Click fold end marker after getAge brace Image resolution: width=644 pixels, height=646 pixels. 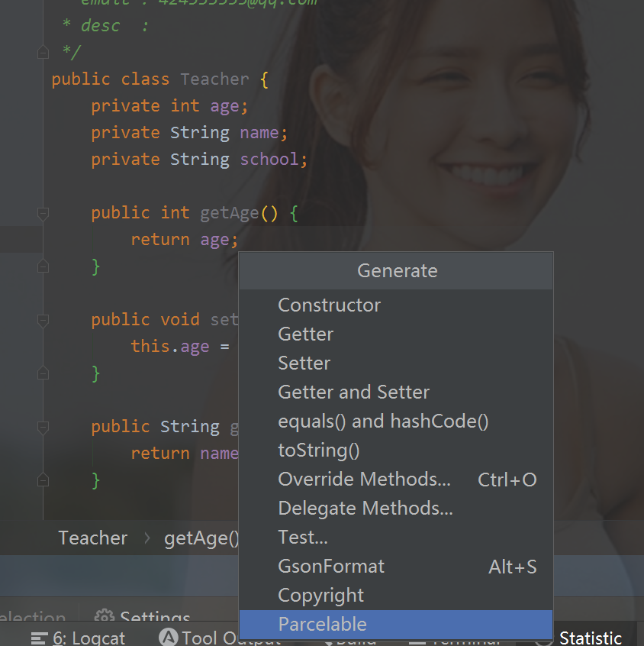click(43, 266)
